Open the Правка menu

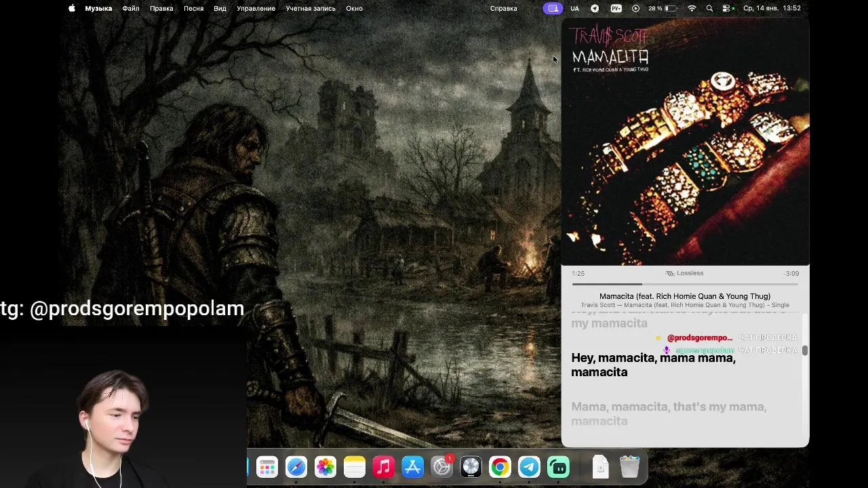click(161, 8)
